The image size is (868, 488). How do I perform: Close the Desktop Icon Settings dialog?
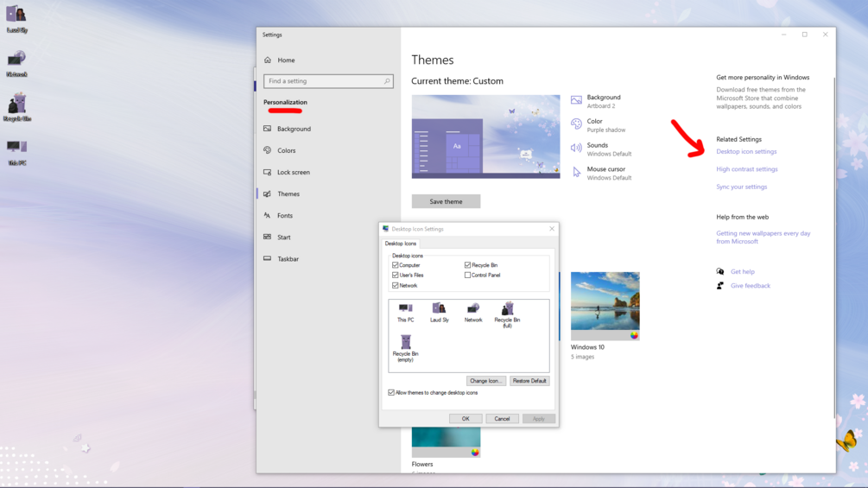552,229
